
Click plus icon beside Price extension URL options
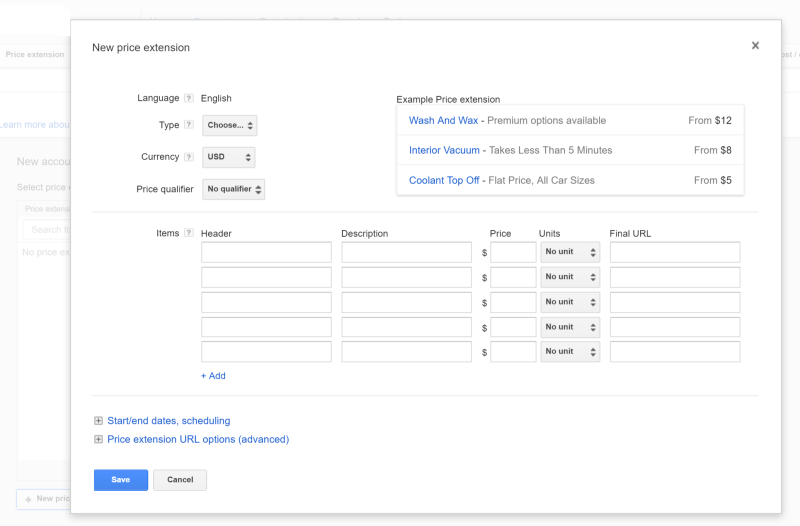pos(98,439)
